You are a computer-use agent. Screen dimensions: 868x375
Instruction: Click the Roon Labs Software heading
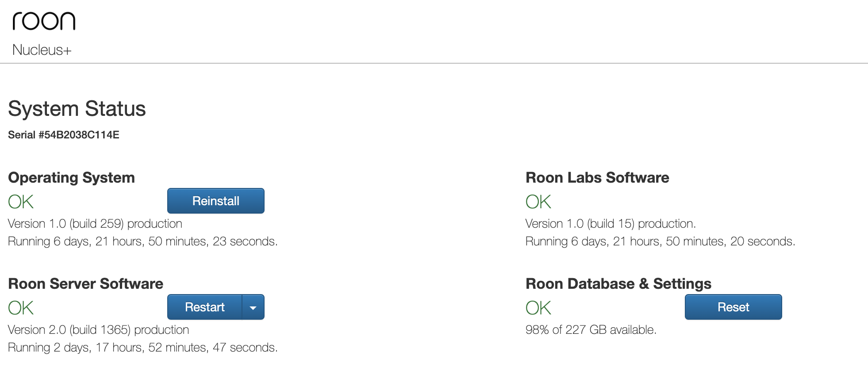597,178
